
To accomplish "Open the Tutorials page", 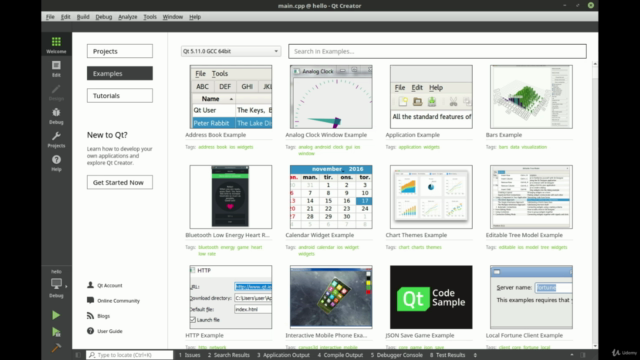I will 120,96.
